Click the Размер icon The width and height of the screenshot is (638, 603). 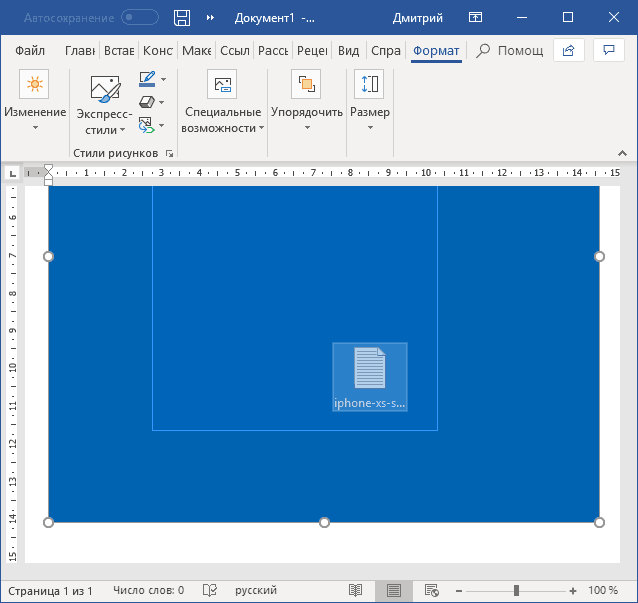point(369,84)
